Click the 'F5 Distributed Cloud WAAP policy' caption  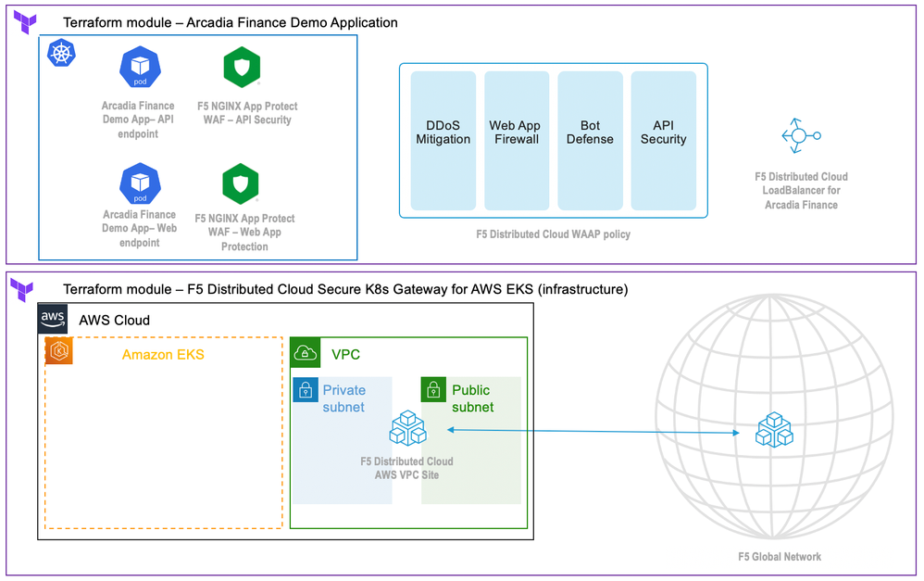coord(554,234)
